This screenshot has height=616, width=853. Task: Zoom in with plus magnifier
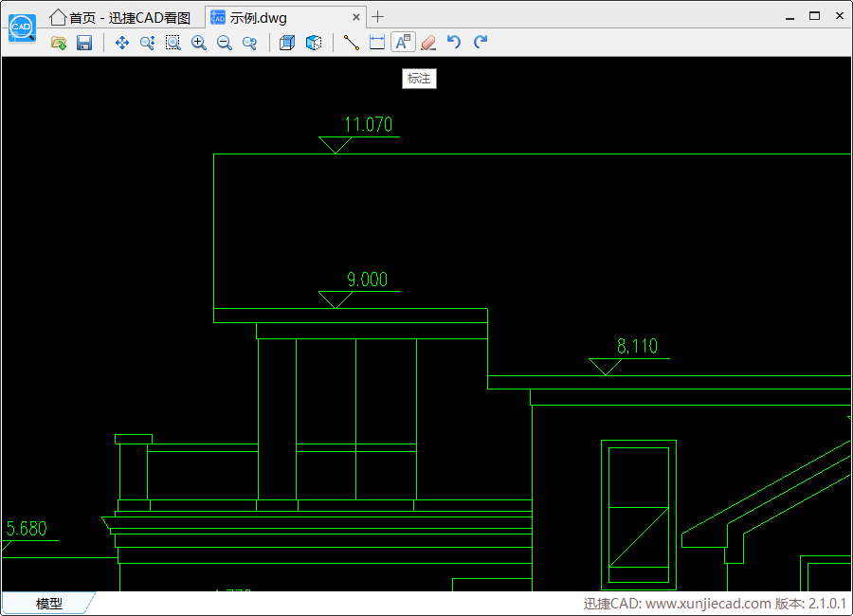[x=199, y=43]
